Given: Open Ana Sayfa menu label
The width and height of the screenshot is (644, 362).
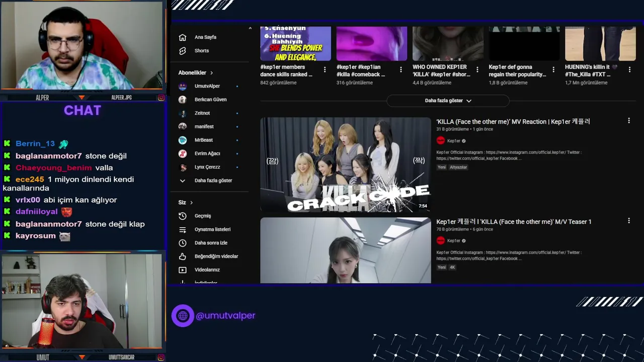Looking at the screenshot, I should (205, 37).
